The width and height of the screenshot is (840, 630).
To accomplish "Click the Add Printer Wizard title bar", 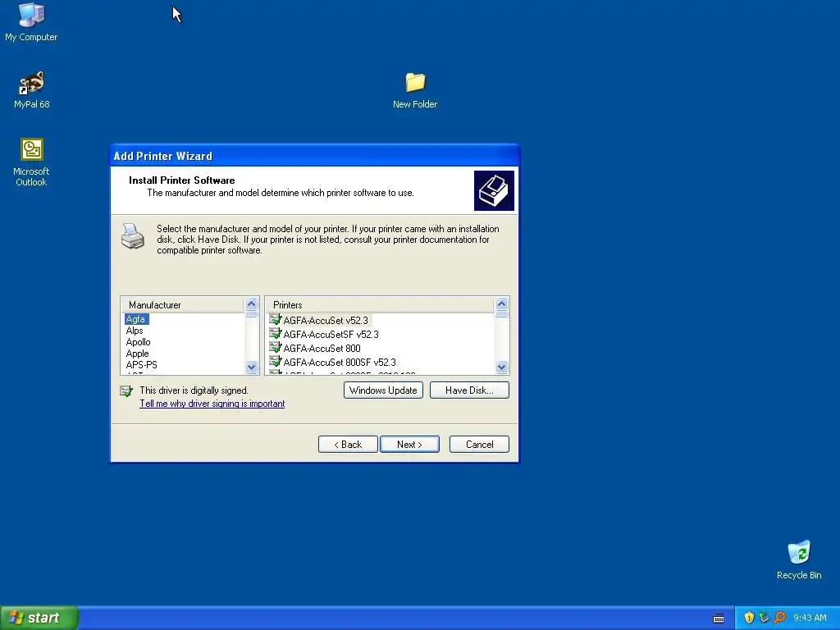I will pos(314,156).
